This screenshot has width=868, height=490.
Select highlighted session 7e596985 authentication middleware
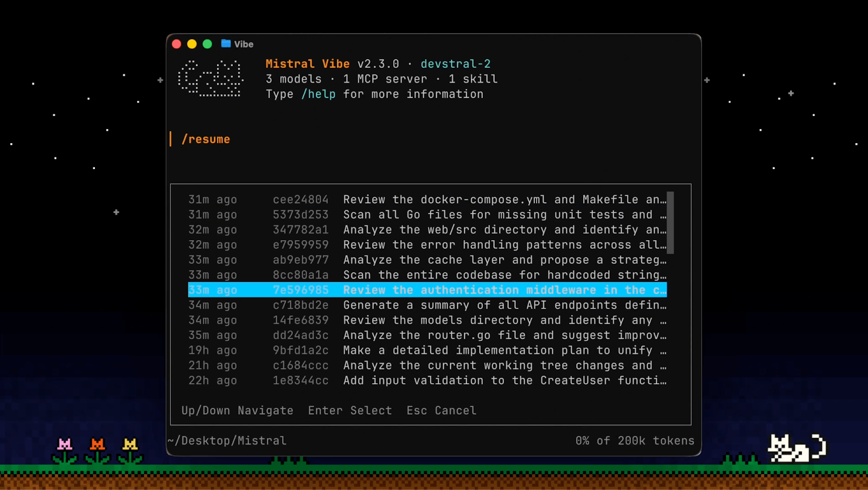(x=427, y=290)
